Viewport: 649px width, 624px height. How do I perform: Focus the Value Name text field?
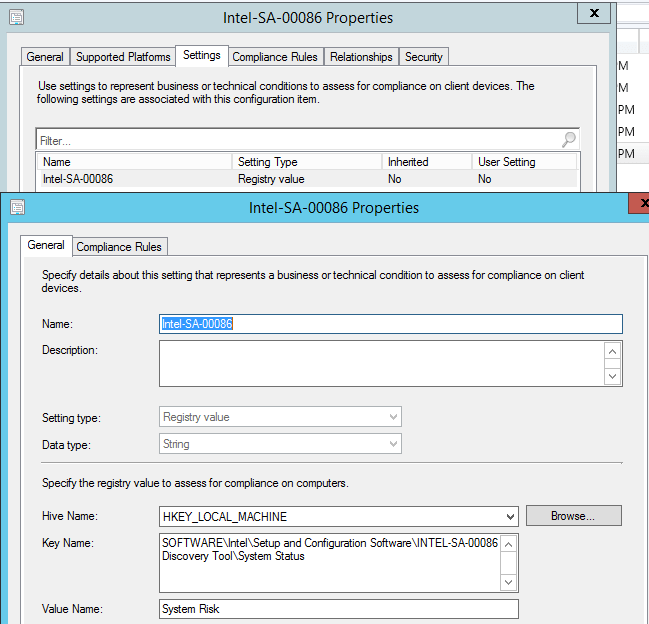pos(338,609)
